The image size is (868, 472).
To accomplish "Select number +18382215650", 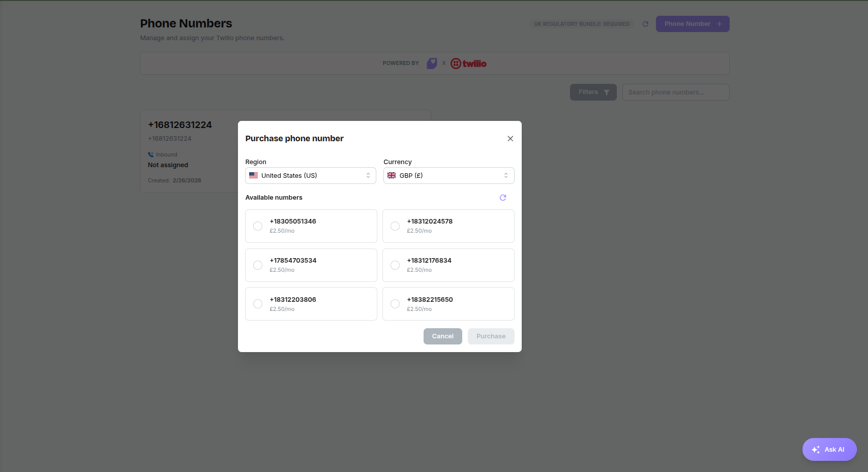I will 448,304.
